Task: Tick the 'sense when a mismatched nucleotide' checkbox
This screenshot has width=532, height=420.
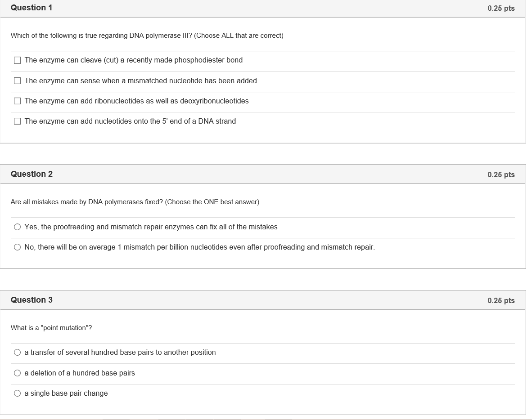Action: point(18,81)
